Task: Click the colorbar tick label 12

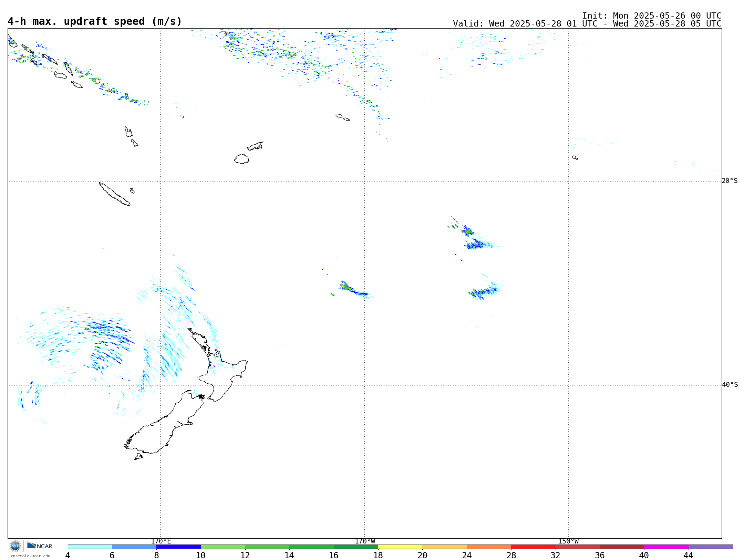Action: [x=245, y=555]
